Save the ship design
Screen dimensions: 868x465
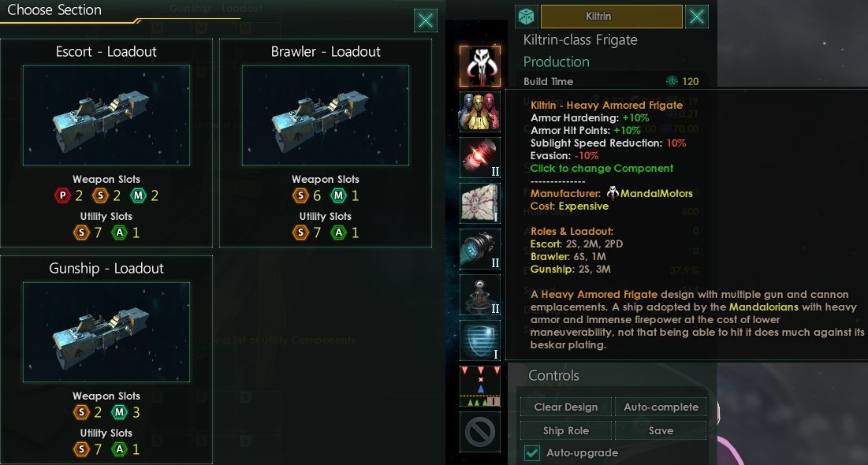pos(661,430)
